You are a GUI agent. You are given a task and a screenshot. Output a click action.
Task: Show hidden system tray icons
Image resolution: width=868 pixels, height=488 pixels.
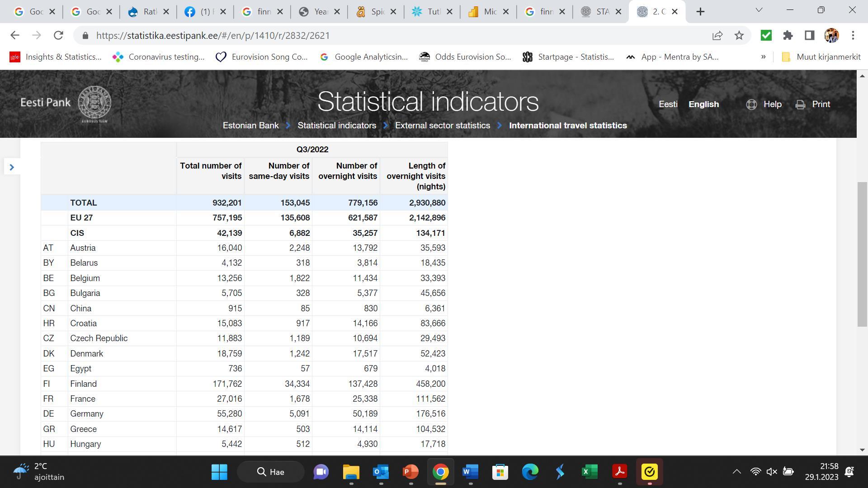(x=736, y=472)
